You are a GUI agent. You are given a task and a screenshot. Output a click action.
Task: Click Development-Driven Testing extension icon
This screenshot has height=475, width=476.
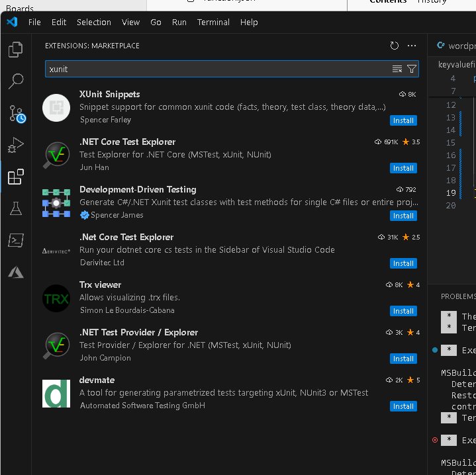click(x=56, y=203)
